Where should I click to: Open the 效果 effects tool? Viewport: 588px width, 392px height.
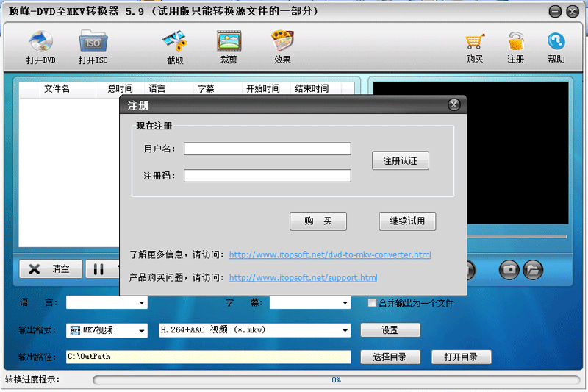coord(282,47)
